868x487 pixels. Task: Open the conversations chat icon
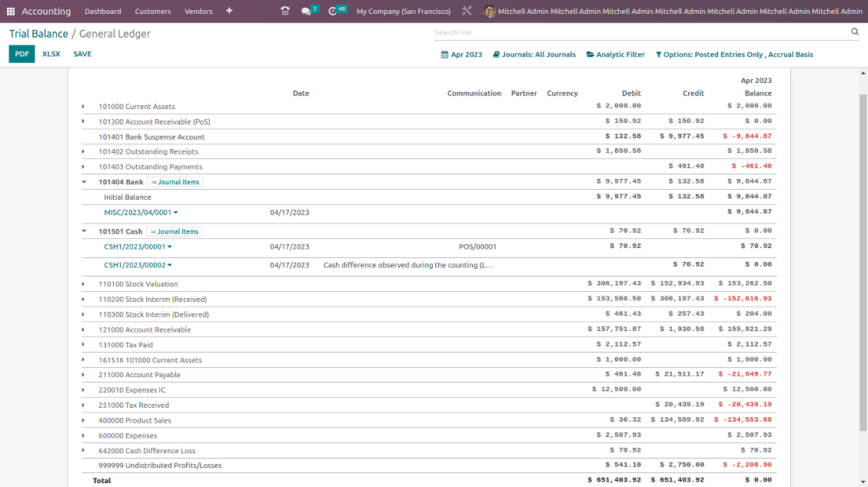(306, 11)
